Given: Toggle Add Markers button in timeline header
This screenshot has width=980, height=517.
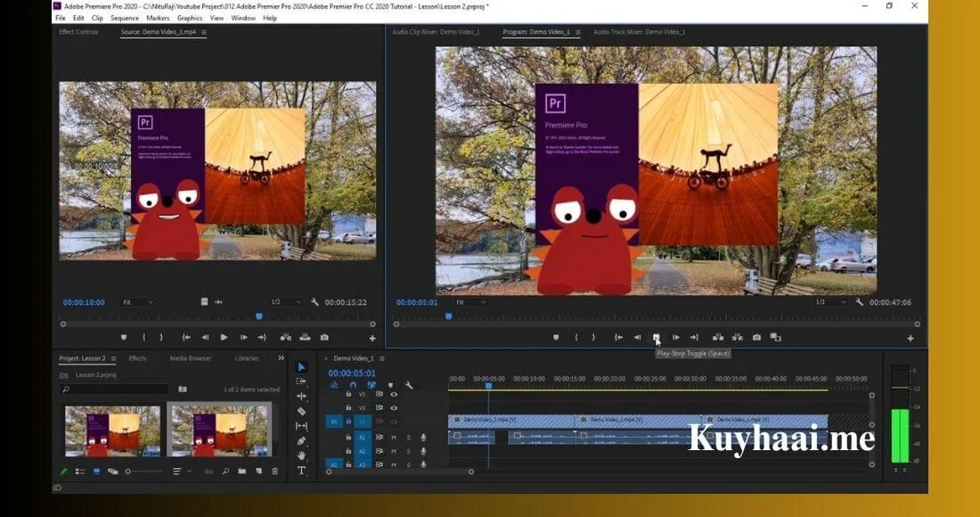Looking at the screenshot, I should [390, 385].
